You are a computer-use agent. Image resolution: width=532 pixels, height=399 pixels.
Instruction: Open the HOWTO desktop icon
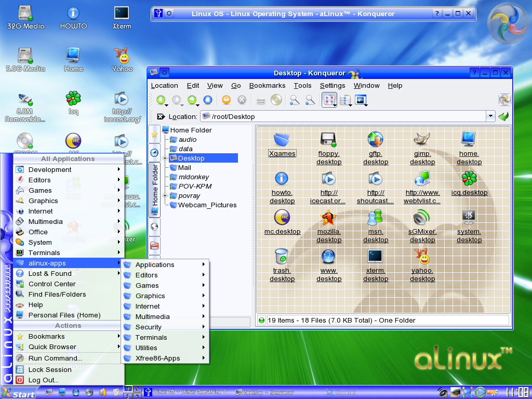click(73, 18)
